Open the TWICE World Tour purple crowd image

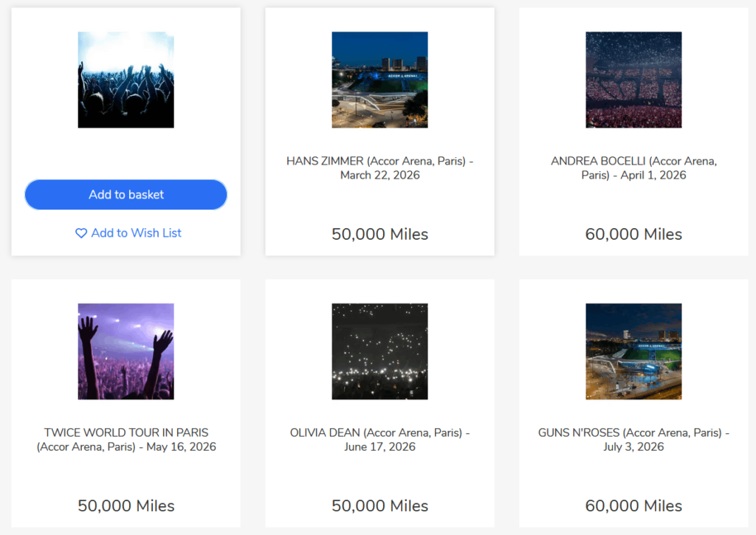[x=126, y=351]
